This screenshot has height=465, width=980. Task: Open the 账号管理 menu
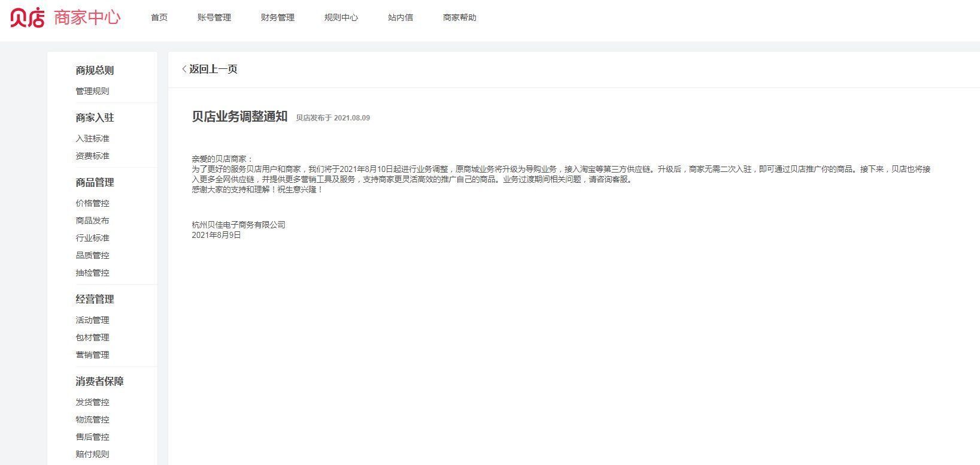(x=214, y=17)
